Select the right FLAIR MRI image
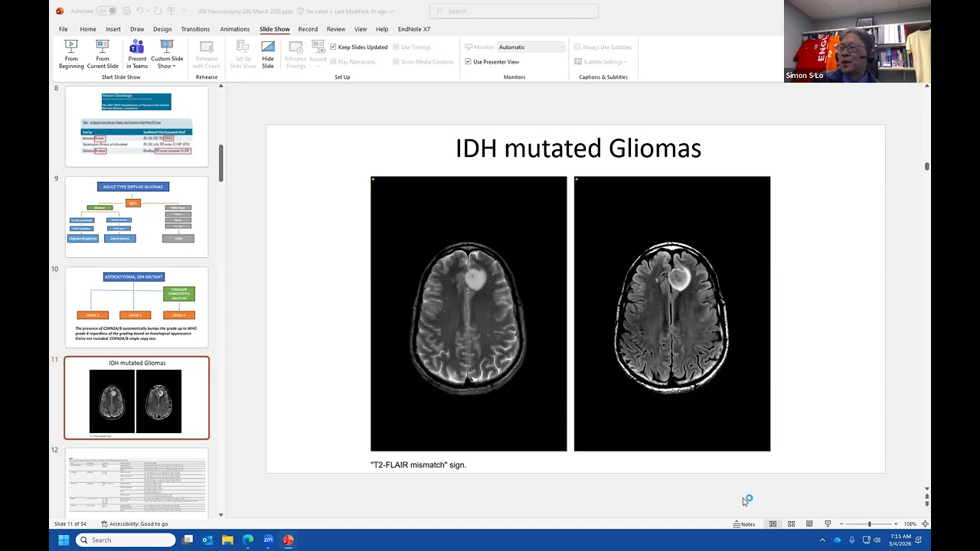Image resolution: width=980 pixels, height=551 pixels. [672, 314]
